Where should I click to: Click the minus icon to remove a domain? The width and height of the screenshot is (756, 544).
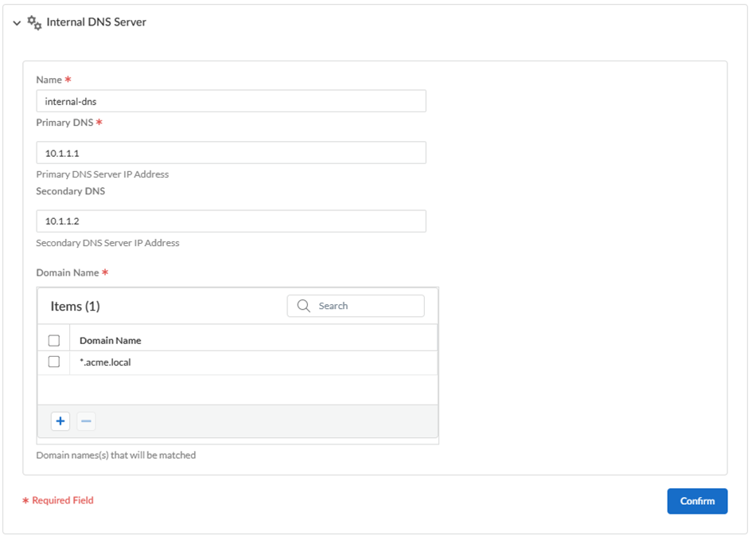pyautogui.click(x=86, y=421)
